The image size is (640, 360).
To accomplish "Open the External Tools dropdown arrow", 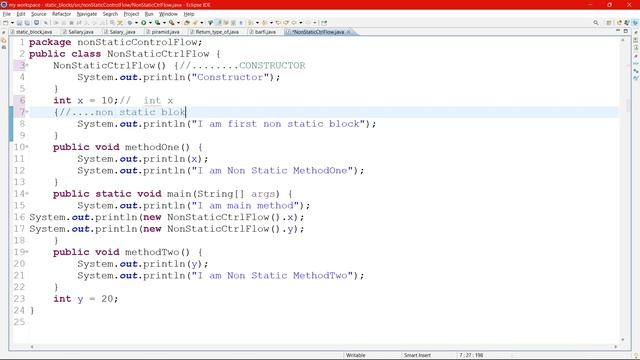I will pyautogui.click(x=178, y=23).
